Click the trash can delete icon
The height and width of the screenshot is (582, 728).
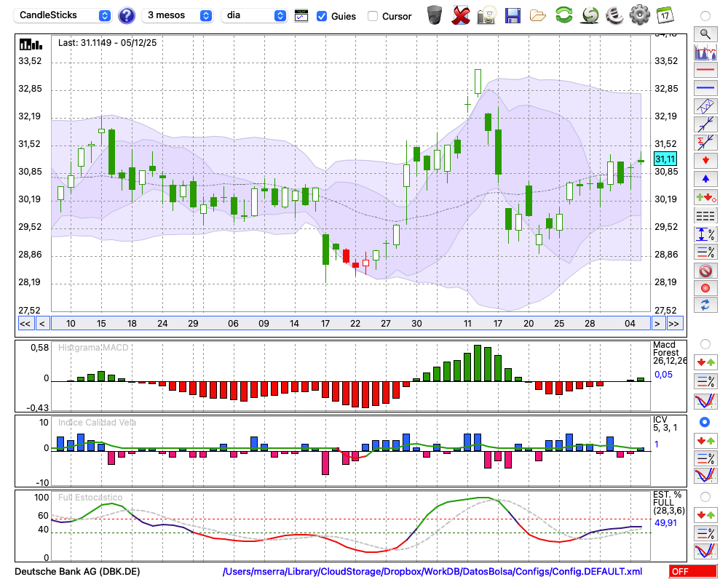click(x=435, y=15)
